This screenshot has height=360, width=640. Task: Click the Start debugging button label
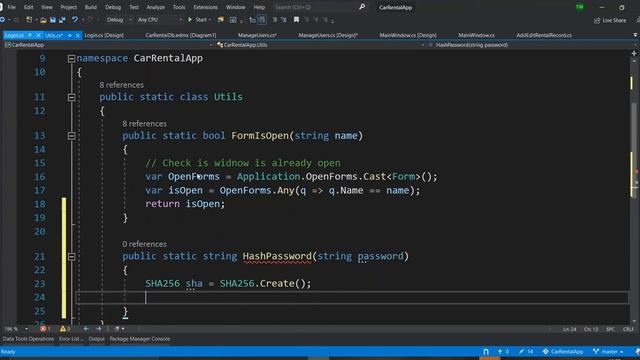[x=201, y=20]
